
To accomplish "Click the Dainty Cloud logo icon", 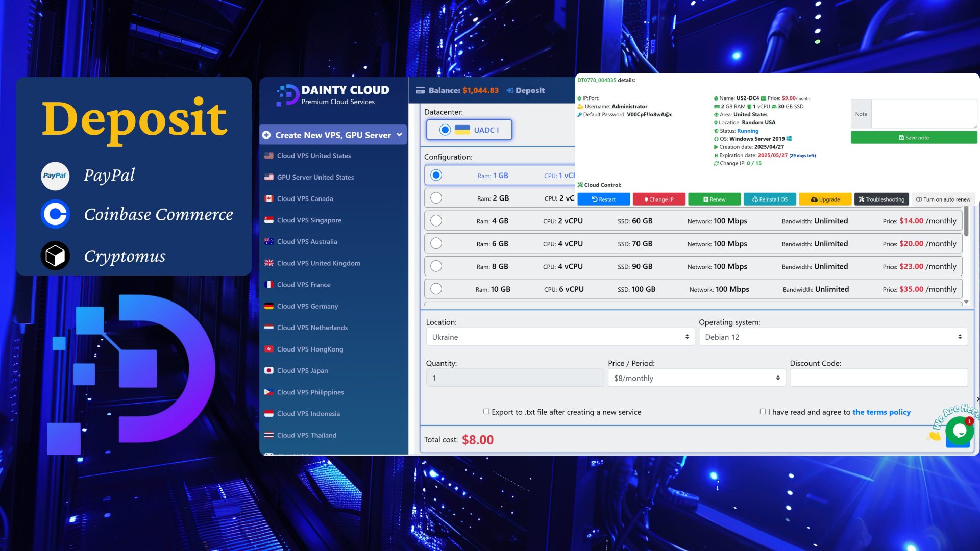I will coord(287,95).
